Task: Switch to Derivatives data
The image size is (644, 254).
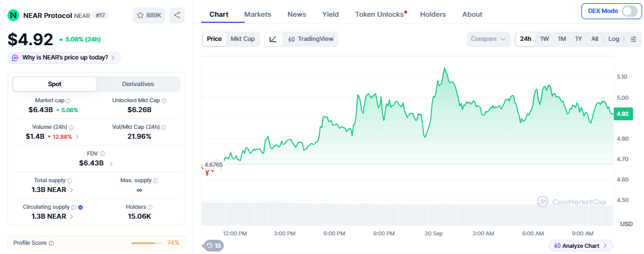Action: click(x=138, y=84)
